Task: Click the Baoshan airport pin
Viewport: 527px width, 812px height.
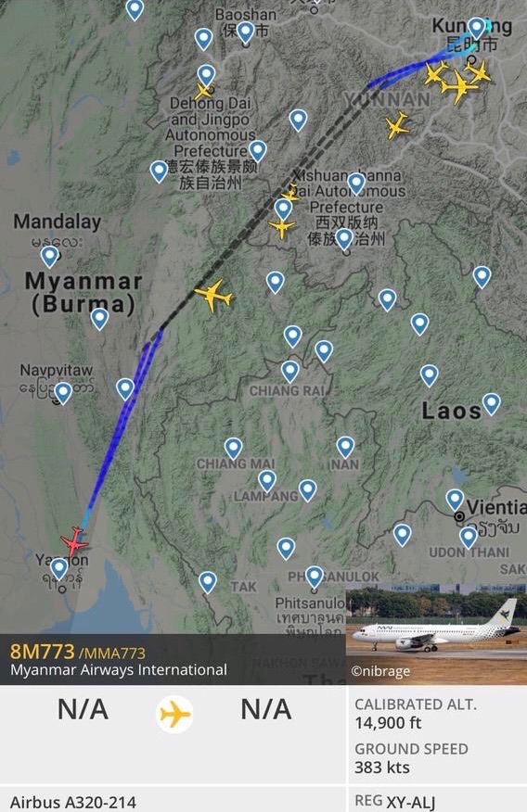Action: point(245,32)
